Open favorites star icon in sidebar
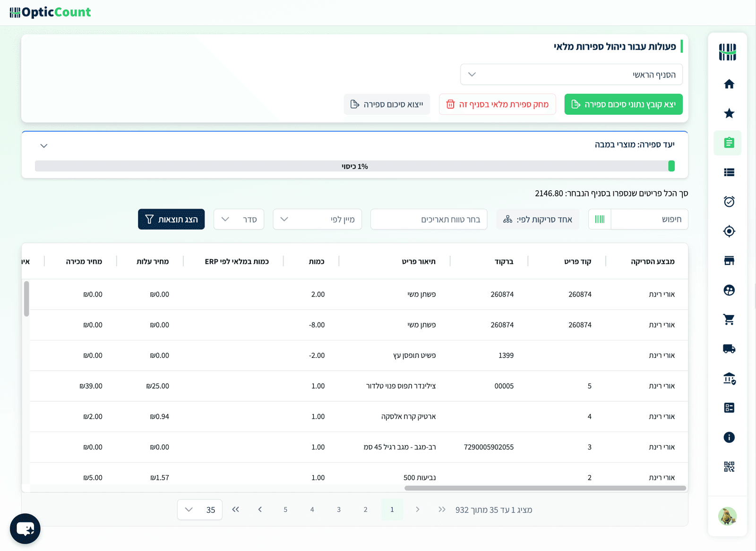This screenshot has height=551, width=756. click(x=729, y=113)
